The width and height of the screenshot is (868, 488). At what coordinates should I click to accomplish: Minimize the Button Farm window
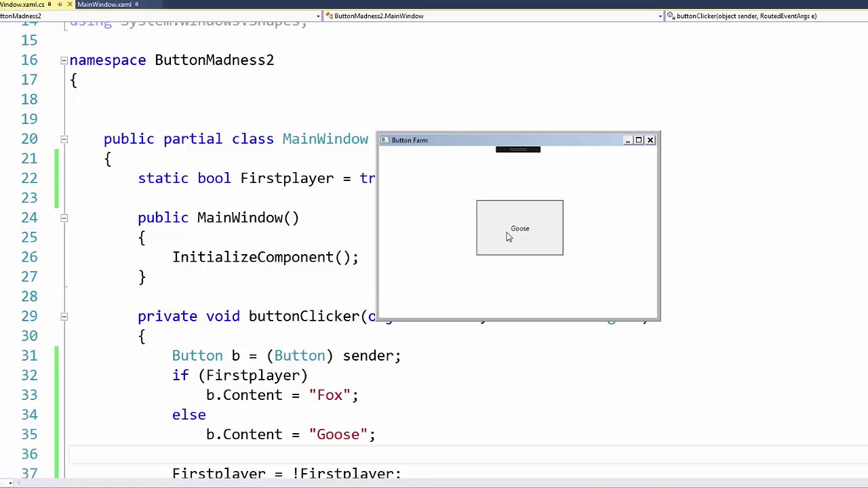(x=628, y=140)
